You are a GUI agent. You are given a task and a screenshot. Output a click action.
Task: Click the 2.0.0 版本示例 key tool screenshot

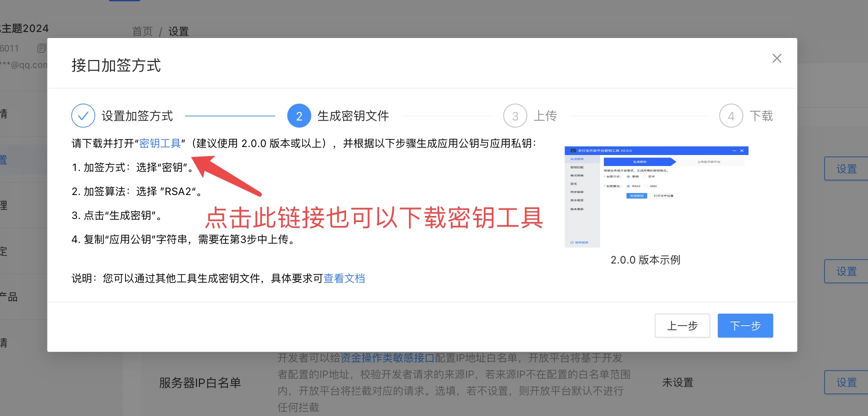(x=656, y=196)
